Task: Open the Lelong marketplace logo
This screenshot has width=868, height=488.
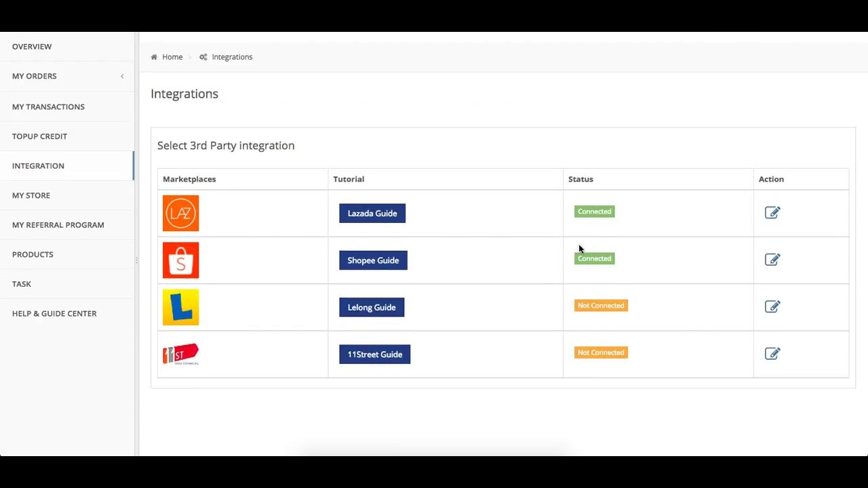Action: tap(180, 307)
